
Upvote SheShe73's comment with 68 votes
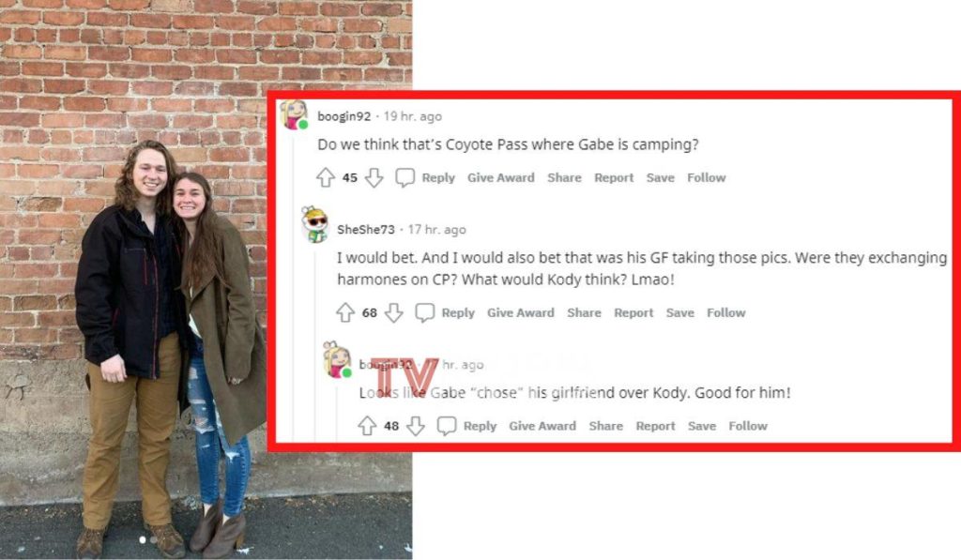click(x=345, y=312)
